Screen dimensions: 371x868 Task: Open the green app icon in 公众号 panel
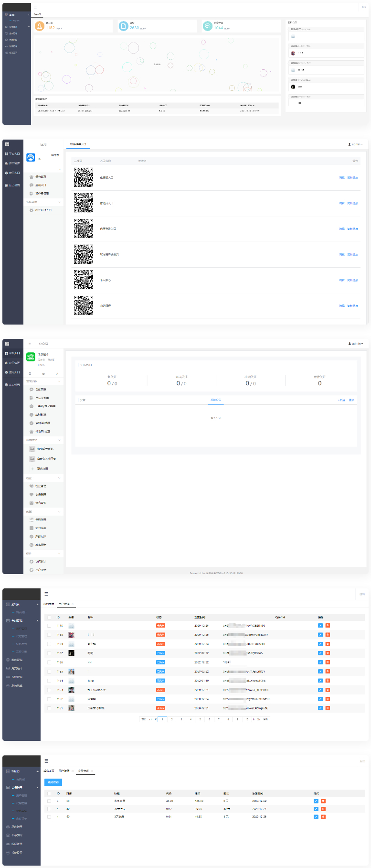point(31,357)
